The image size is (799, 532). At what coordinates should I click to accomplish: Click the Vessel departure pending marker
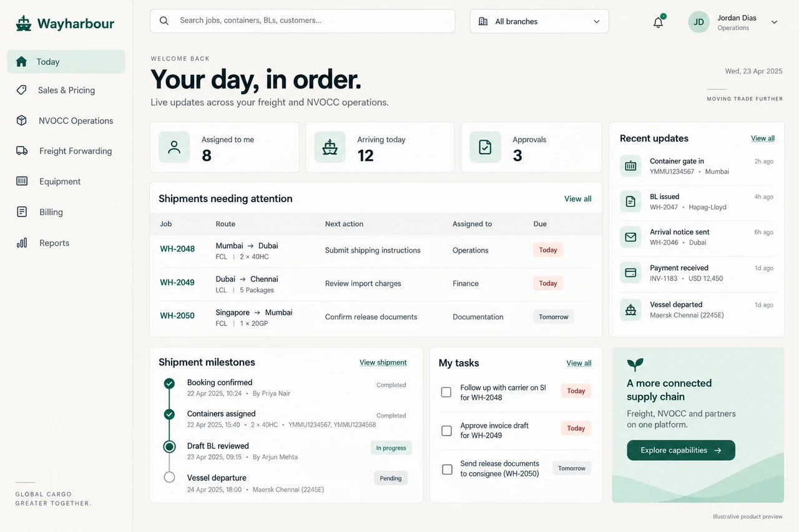169,477
